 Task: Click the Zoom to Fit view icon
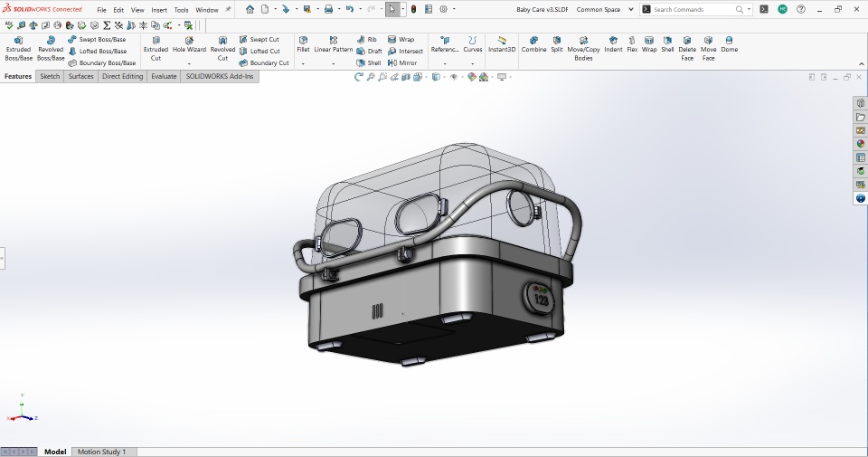372,77
